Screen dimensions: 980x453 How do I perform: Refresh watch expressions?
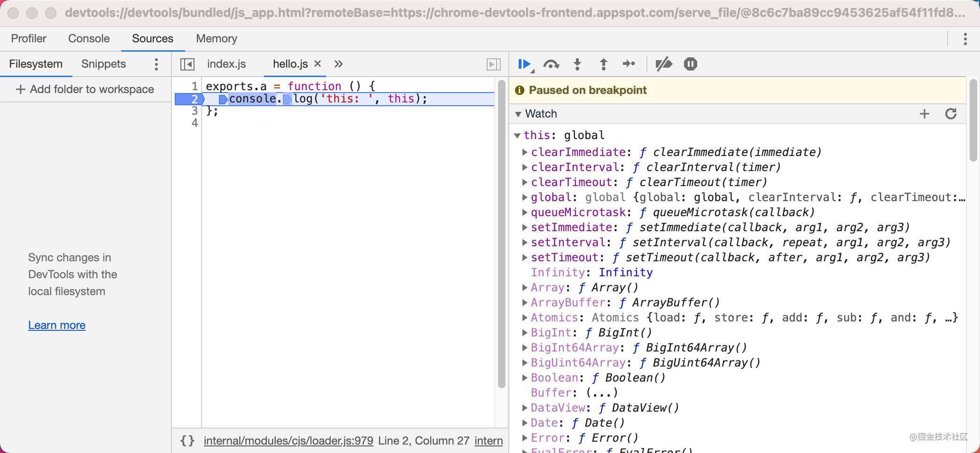[x=951, y=114]
